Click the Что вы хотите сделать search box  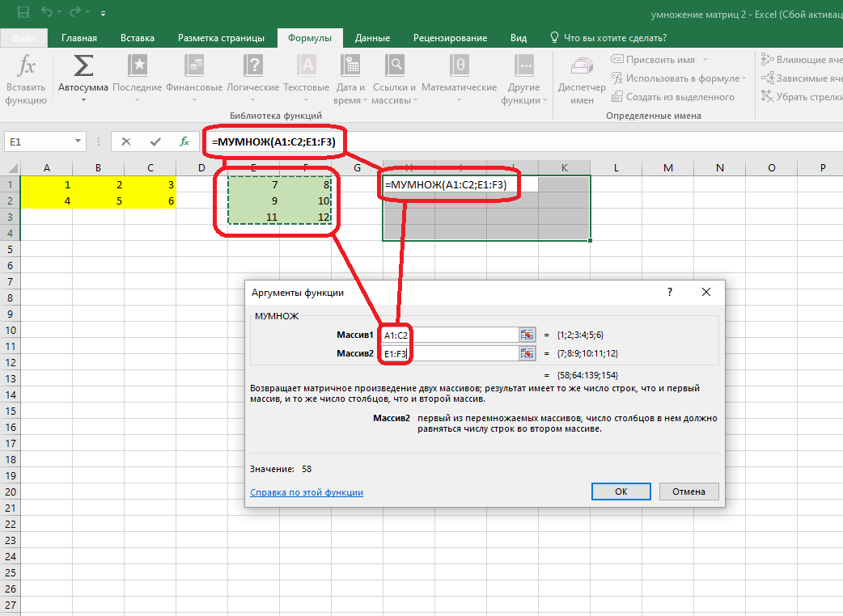point(615,38)
